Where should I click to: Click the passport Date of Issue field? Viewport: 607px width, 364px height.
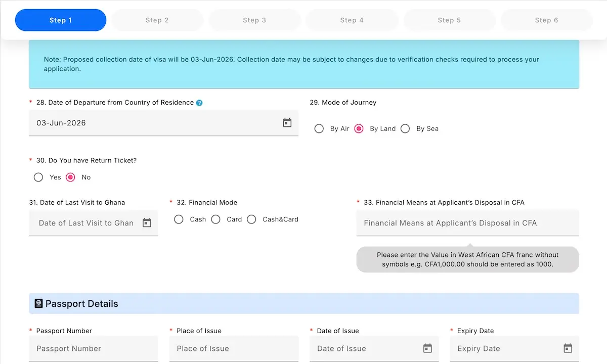(374, 348)
